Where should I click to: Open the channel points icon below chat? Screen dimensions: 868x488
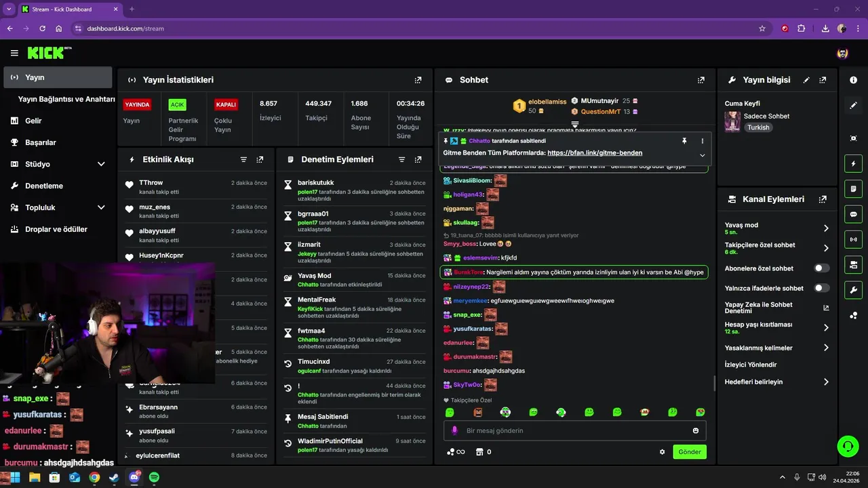tap(455, 452)
